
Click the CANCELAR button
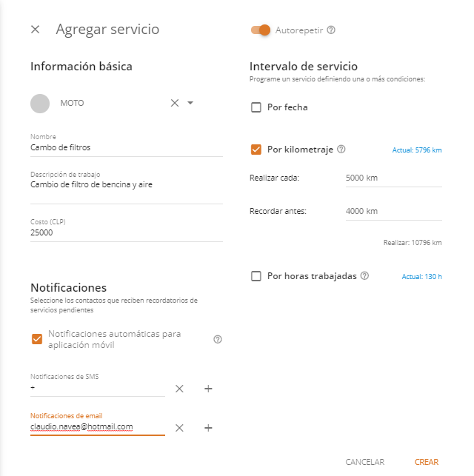coord(364,462)
